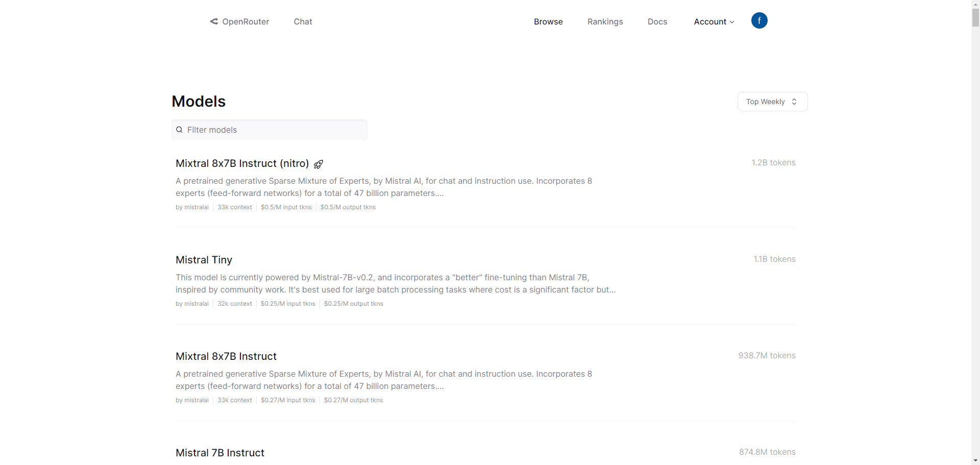Open the Top Weekly sort dropdown

pyautogui.click(x=772, y=102)
